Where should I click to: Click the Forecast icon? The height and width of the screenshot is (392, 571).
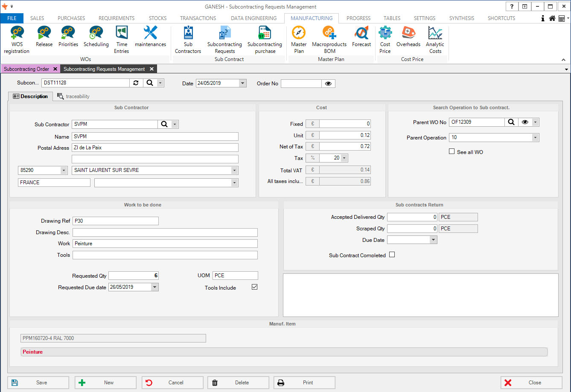click(x=361, y=37)
